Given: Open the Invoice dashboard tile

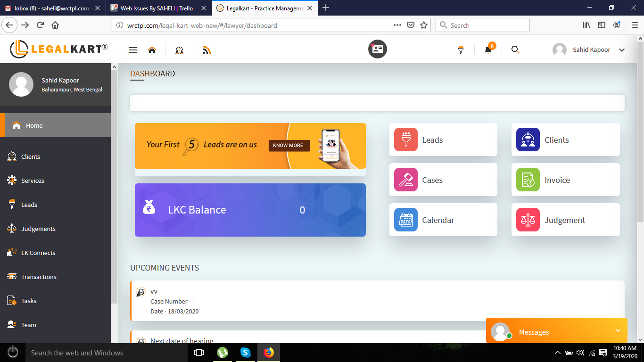Looking at the screenshot, I should pyautogui.click(x=565, y=180).
